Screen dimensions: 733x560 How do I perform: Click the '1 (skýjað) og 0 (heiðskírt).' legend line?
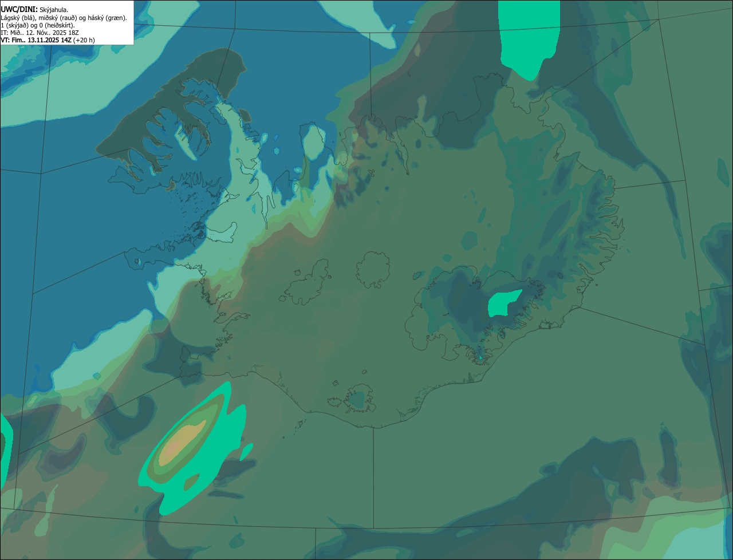38,25
